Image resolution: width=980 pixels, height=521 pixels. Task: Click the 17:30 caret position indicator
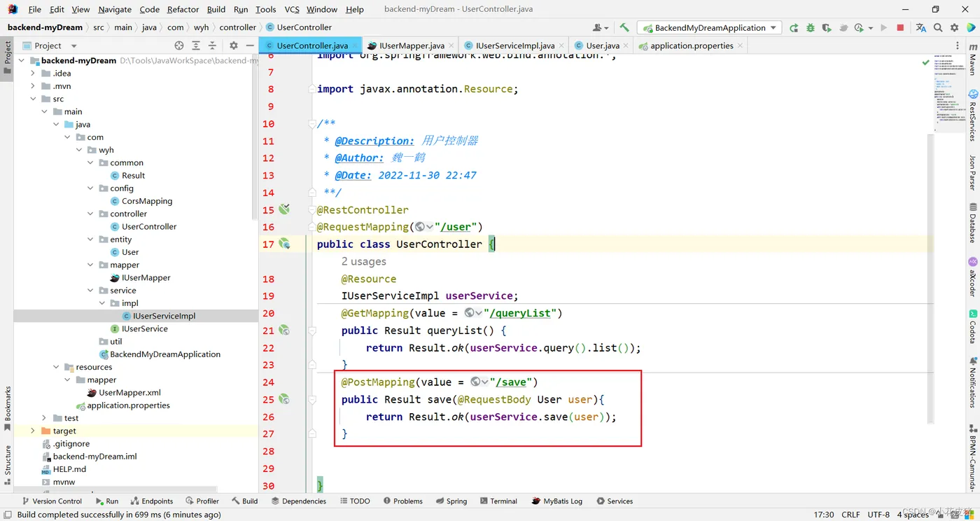coord(824,515)
